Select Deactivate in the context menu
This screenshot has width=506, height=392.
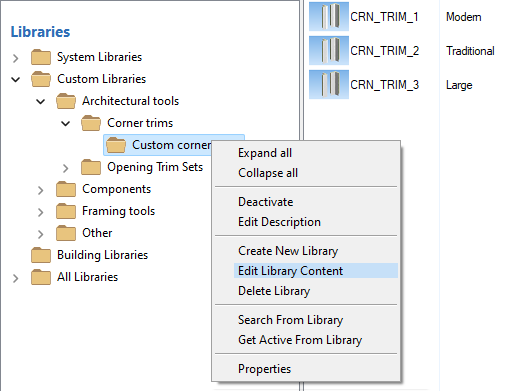(x=266, y=202)
